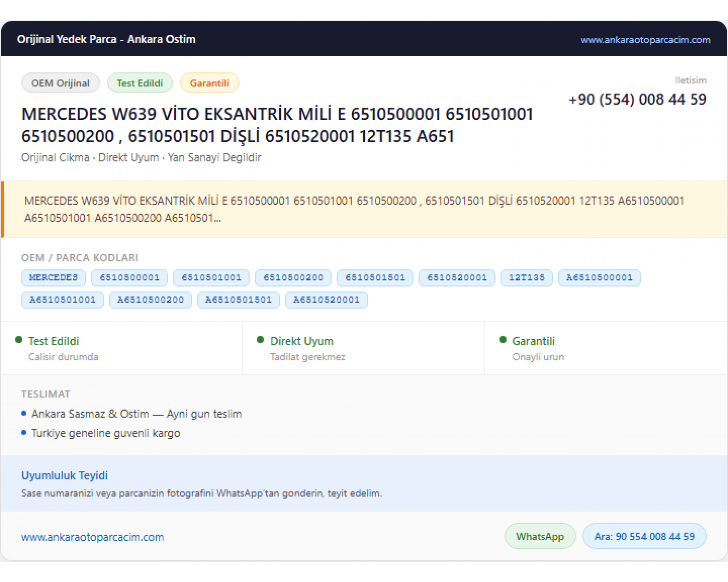Select the OEM Orijinal badge
The height and width of the screenshot is (582, 728).
click(x=61, y=83)
